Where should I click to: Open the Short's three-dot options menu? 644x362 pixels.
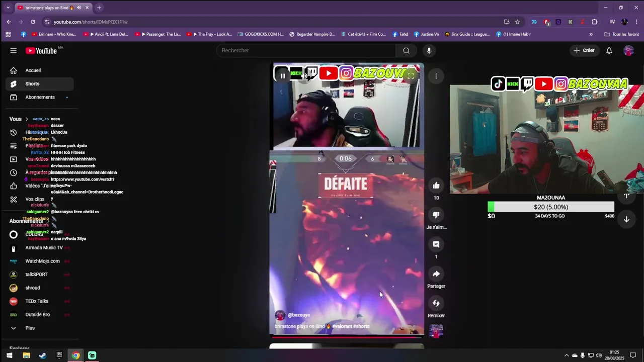(436, 76)
